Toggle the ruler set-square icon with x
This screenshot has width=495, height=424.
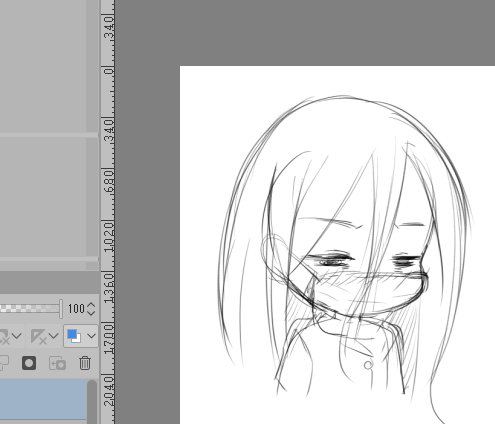click(38, 336)
